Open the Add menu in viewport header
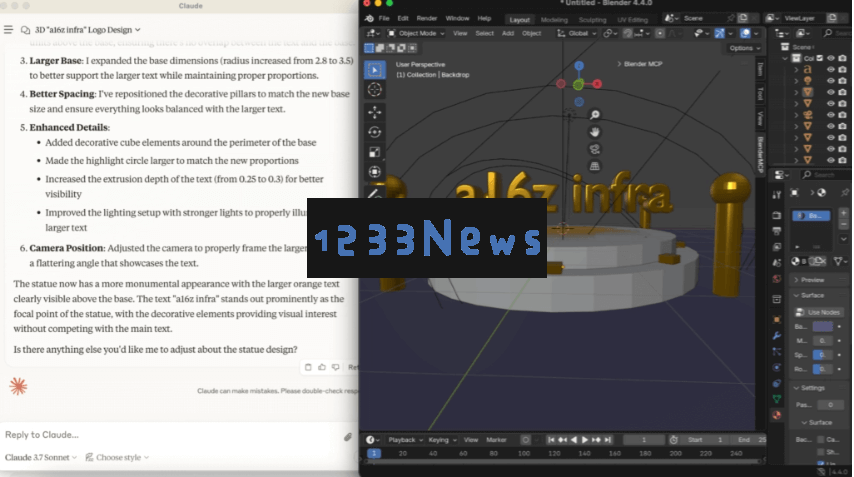Viewport: 854px width, 477px height. pyautogui.click(x=508, y=33)
